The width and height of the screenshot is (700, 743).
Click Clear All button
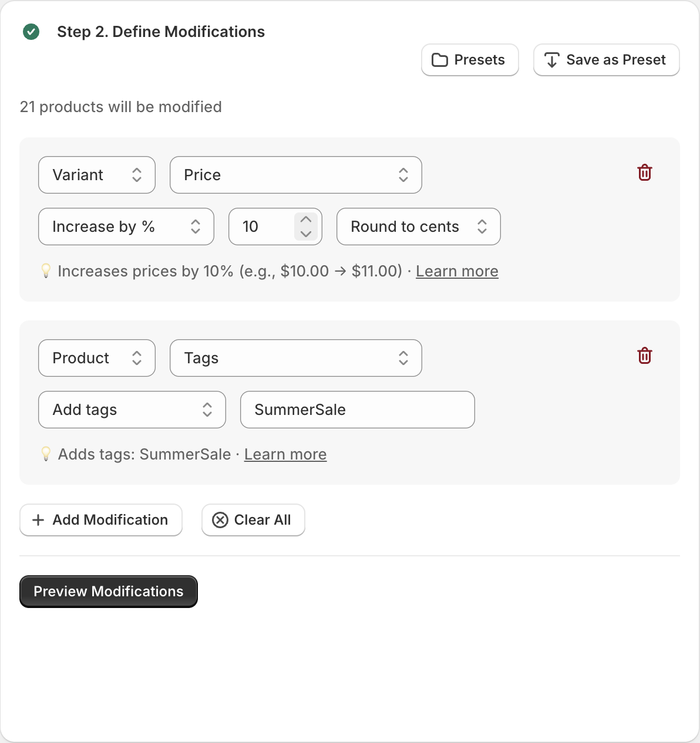point(253,520)
